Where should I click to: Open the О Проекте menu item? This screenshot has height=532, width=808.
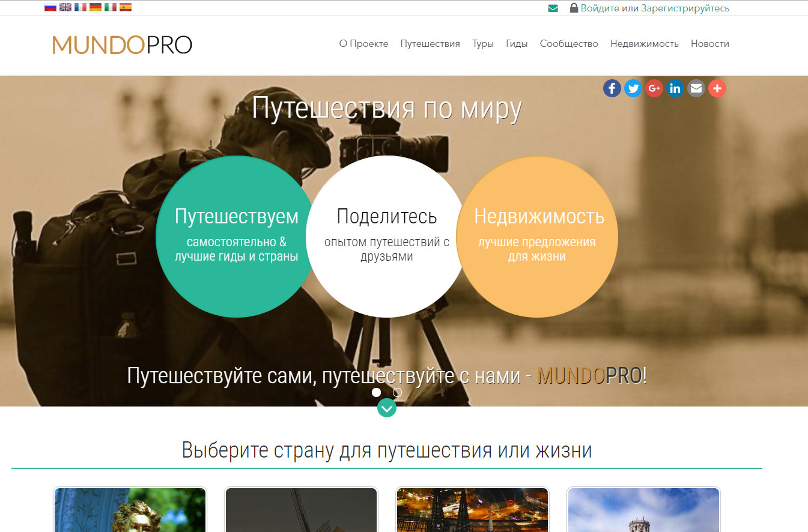point(363,43)
